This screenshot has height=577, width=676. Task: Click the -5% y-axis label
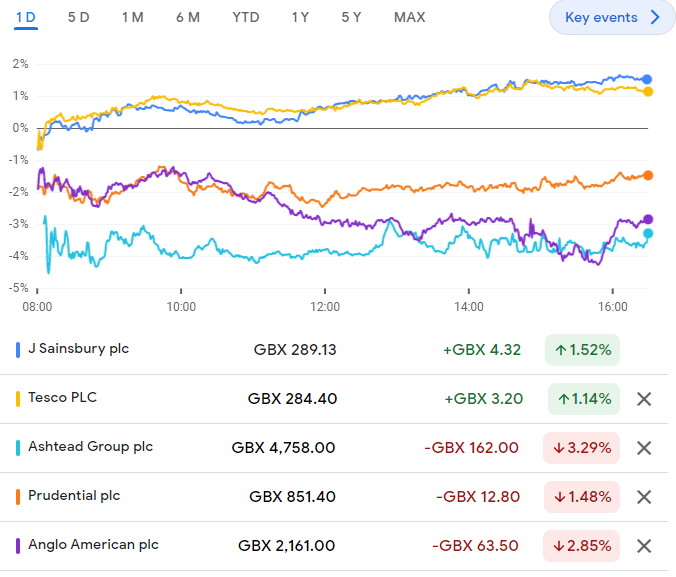click(x=19, y=288)
